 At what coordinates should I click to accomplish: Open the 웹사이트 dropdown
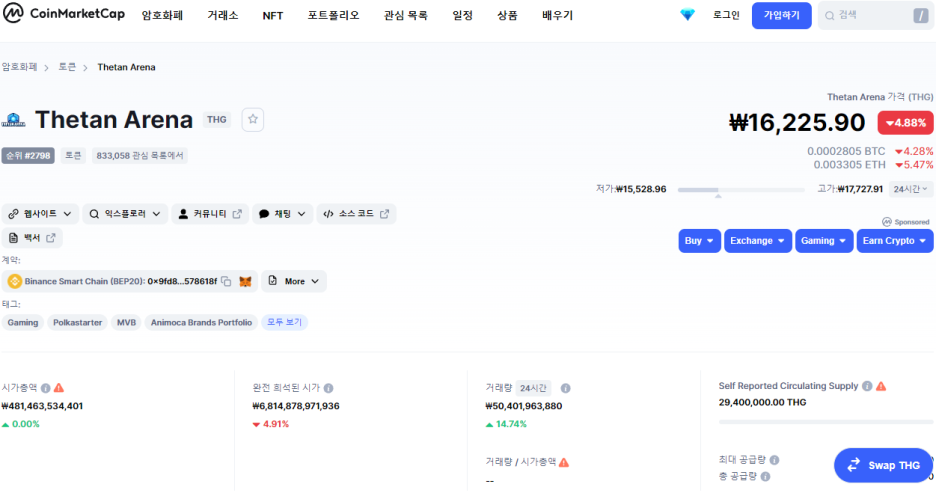pyautogui.click(x=40, y=214)
